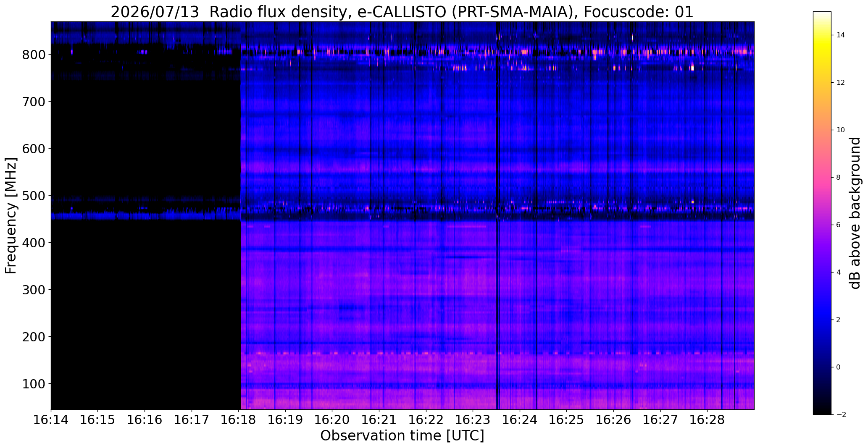This screenshot has height=448, width=868.
Task: Click the Frequency [MHz] axis label
Action: coord(11,215)
